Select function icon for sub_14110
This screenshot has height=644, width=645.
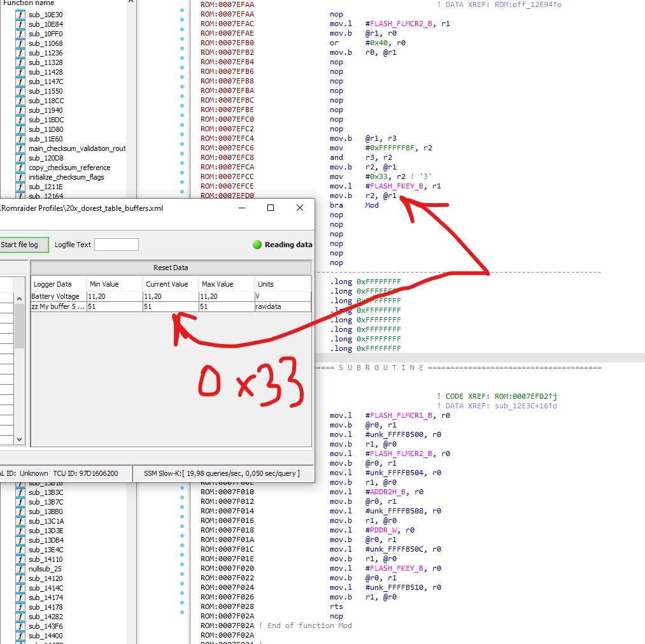coord(20,559)
